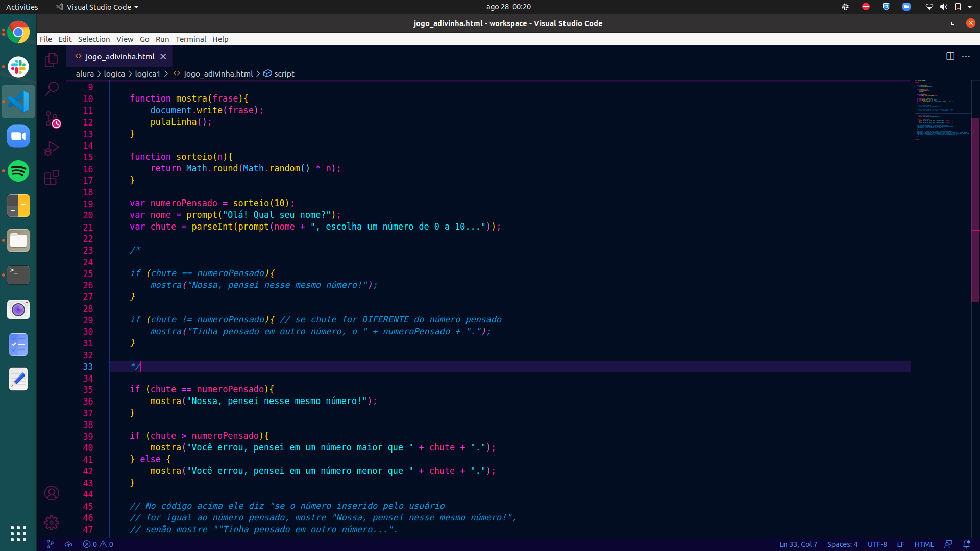
Task: Open the text editor app in dock
Action: [18, 379]
